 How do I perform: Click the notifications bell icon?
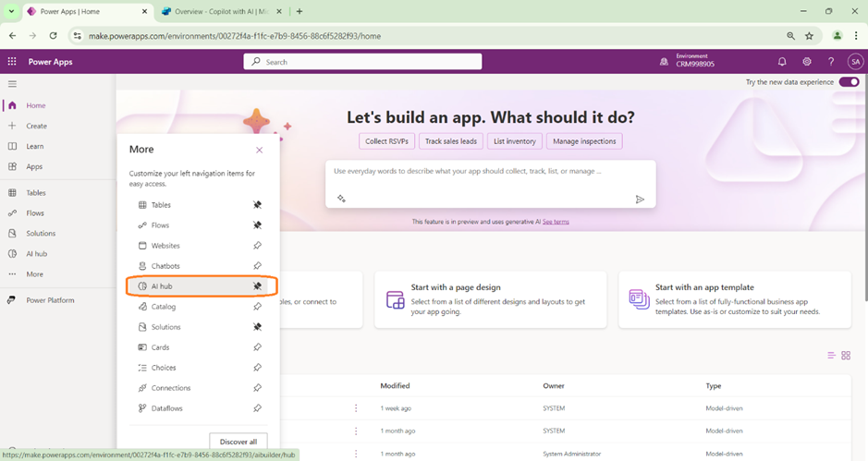pyautogui.click(x=782, y=62)
